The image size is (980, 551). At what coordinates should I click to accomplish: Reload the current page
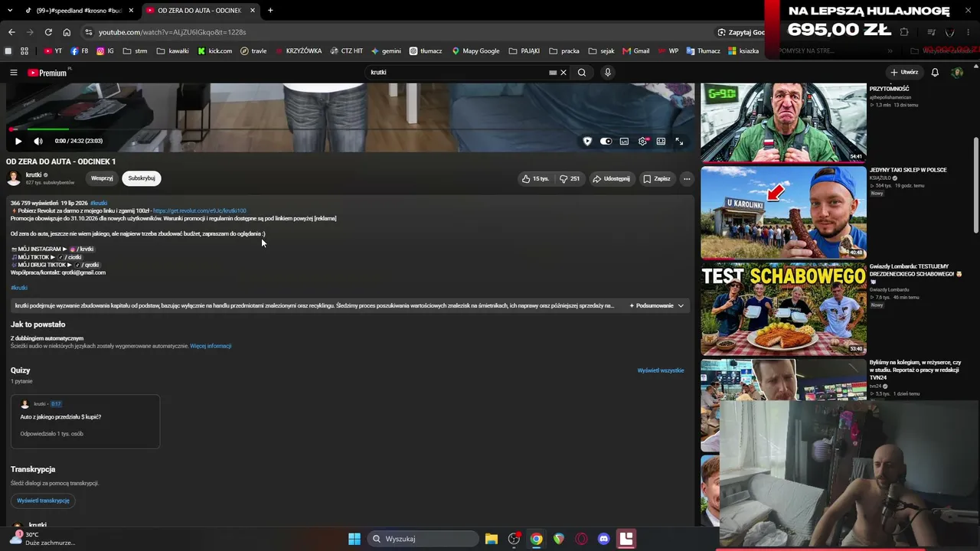48,32
